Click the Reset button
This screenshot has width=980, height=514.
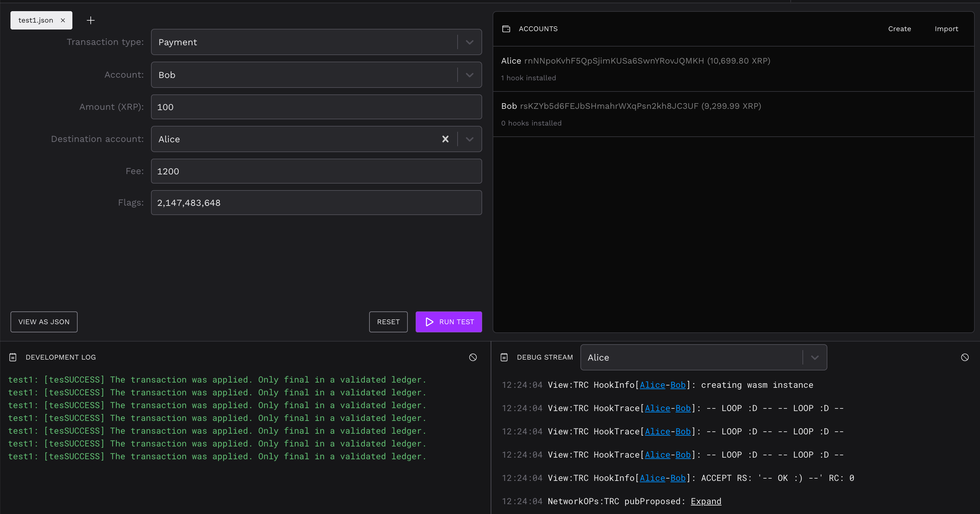pyautogui.click(x=388, y=322)
